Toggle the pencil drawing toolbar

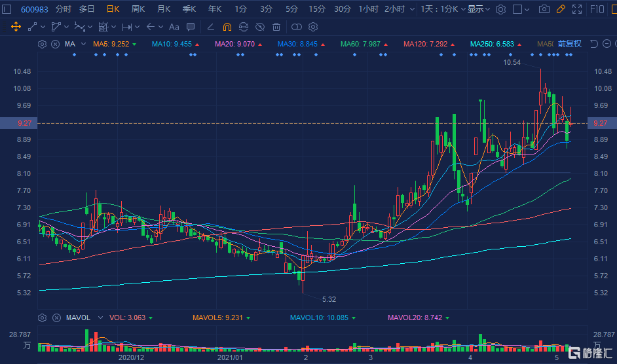[560, 9]
